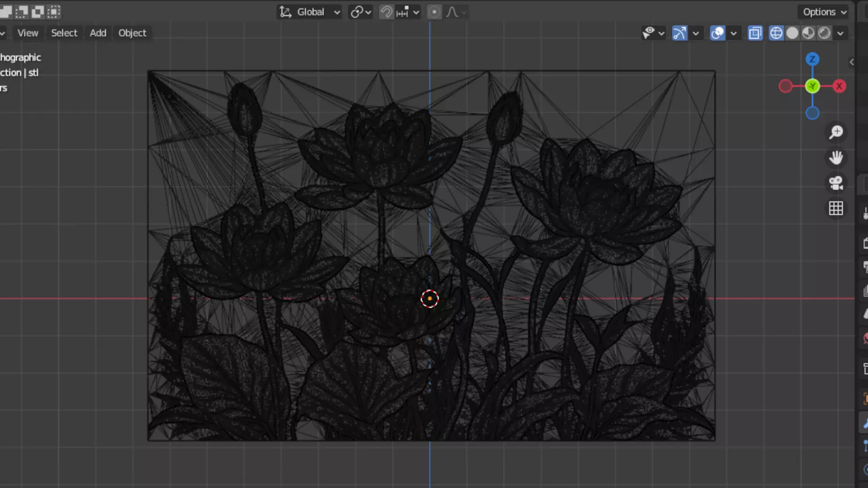Select rendered viewport shading mode

tap(824, 33)
